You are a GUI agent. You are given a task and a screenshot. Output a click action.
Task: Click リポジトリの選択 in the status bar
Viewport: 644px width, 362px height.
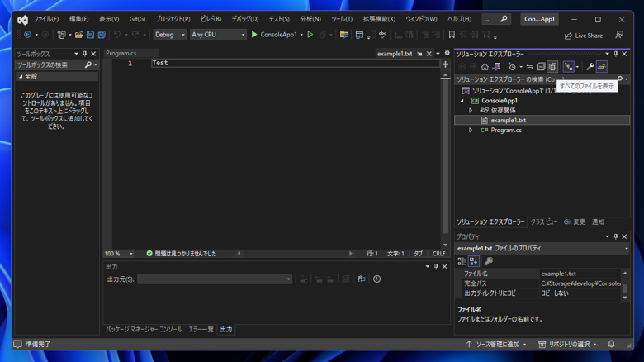(x=567, y=344)
